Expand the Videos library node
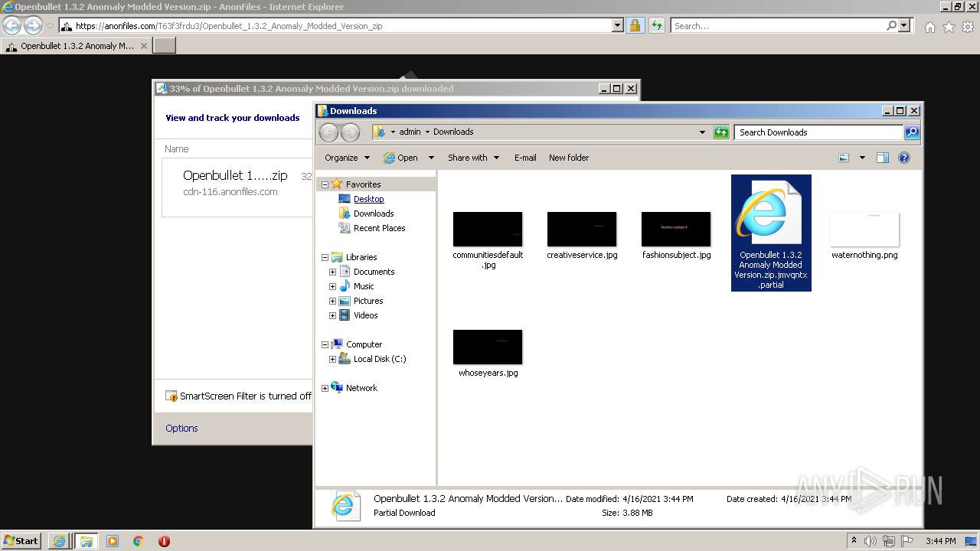The height and width of the screenshot is (551, 980). pos(332,315)
